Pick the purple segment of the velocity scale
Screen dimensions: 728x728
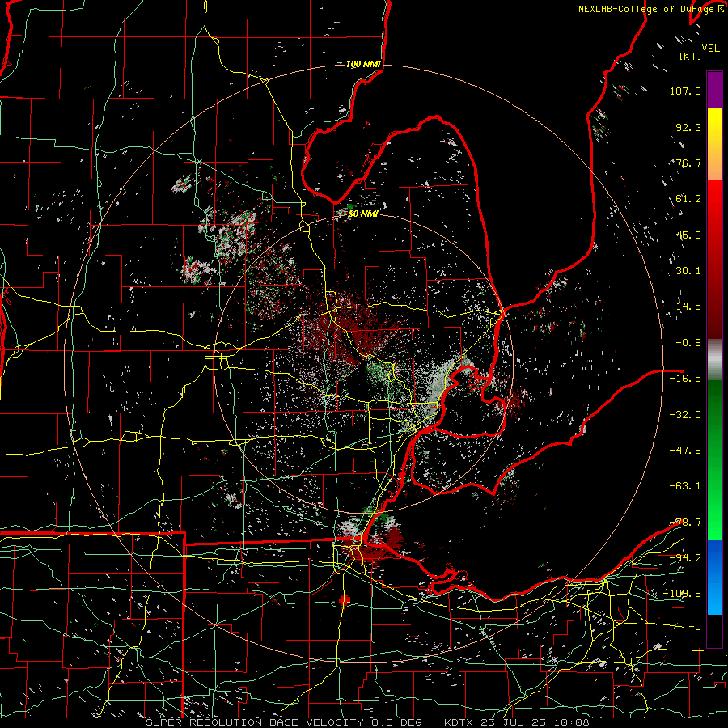714,90
